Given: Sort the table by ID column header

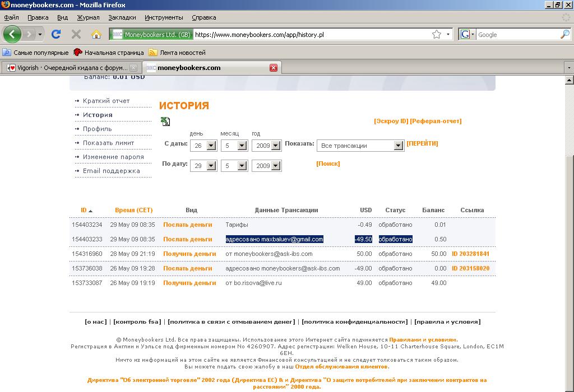Looking at the screenshot, I should (x=84, y=210).
